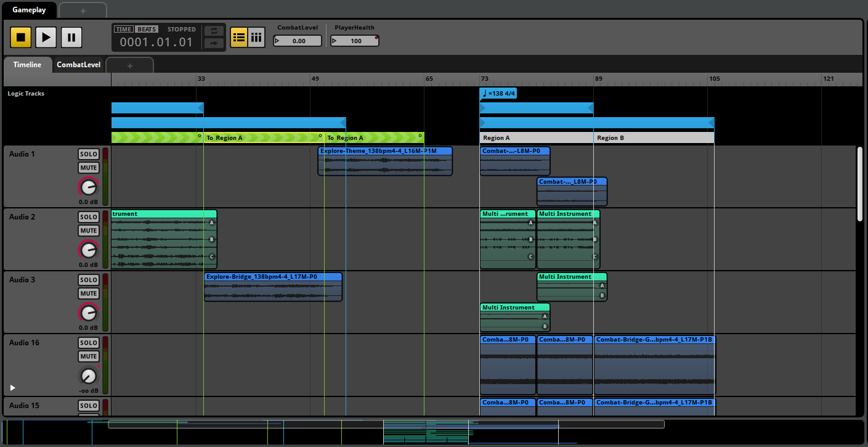Set the CombatLevel parameter value field
Image resolution: width=868 pixels, height=447 pixels.
298,41
